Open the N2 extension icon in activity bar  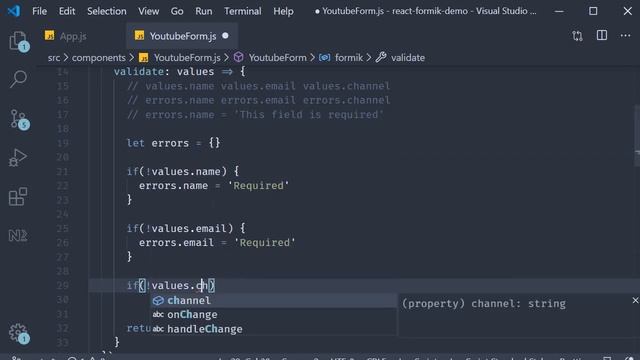coord(18,236)
